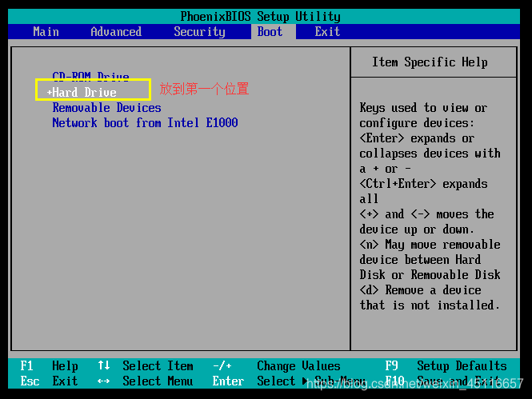Screen dimensions: 532x399
Task: Open the Security tab
Action: click(x=199, y=32)
